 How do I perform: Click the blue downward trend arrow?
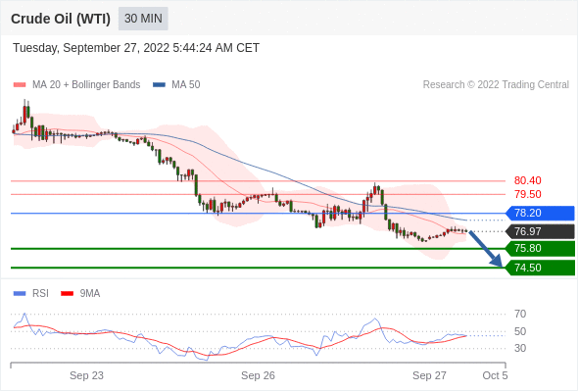tap(486, 249)
